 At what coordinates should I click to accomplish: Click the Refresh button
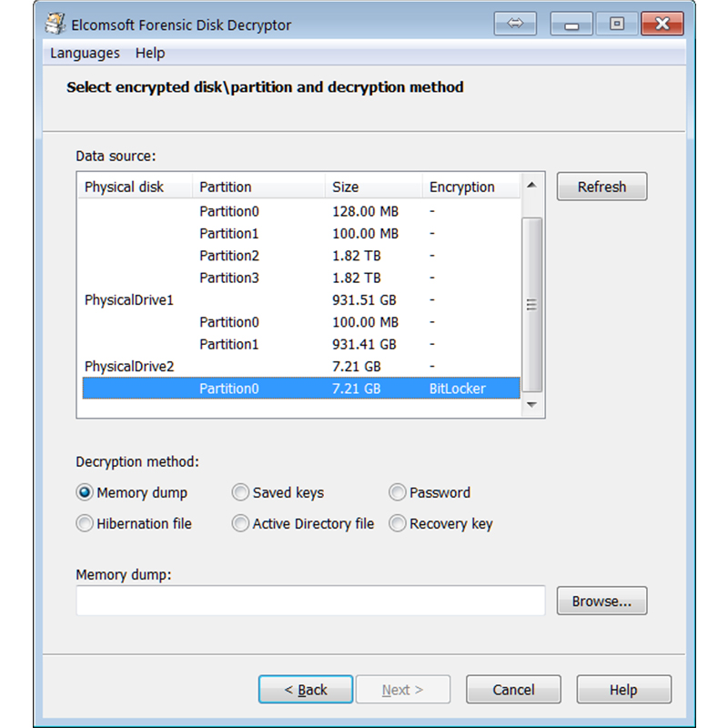coord(602,187)
